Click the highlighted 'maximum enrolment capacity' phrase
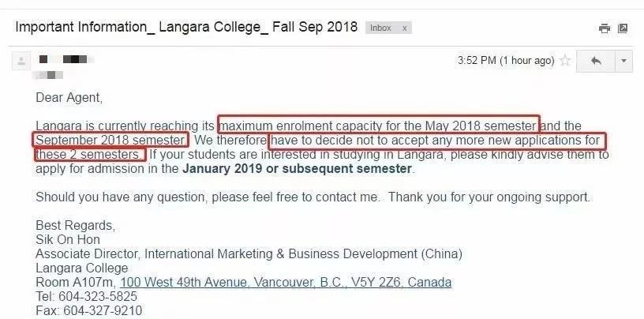Image resolution: width=644 pixels, height=319 pixels. [379, 126]
